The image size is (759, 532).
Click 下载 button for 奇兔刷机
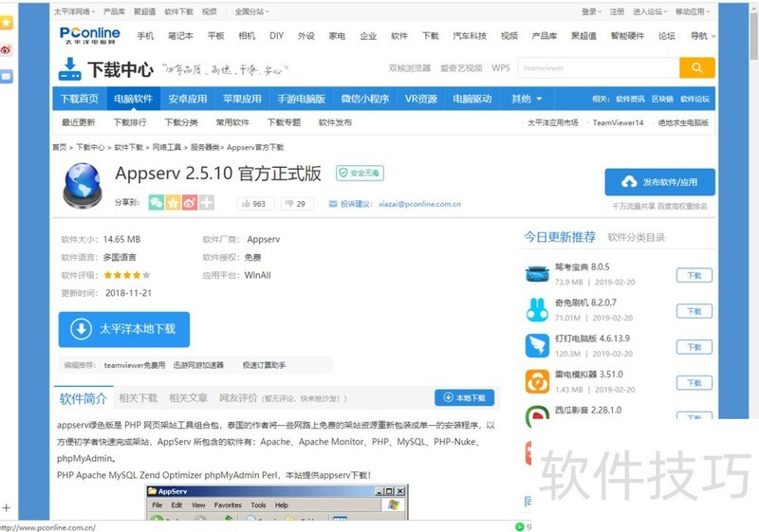coord(694,311)
